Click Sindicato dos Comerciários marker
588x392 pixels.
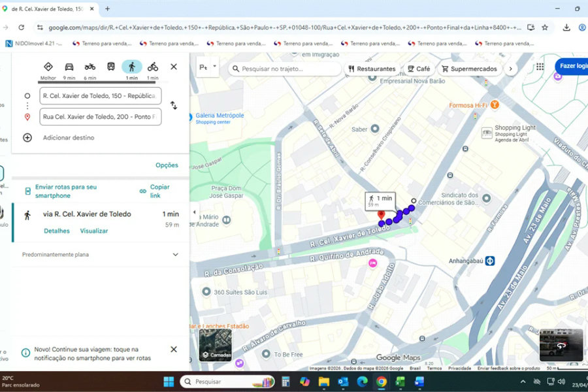[x=486, y=199]
